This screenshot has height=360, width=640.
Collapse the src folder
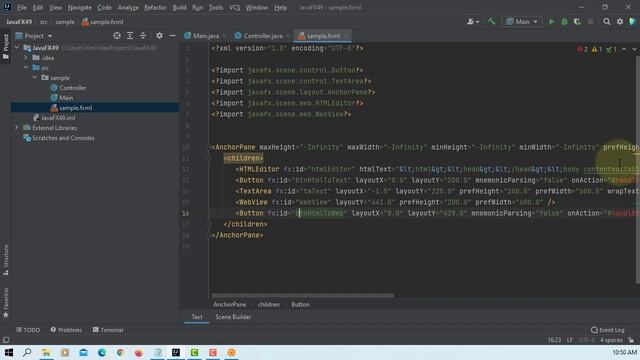(x=26, y=68)
